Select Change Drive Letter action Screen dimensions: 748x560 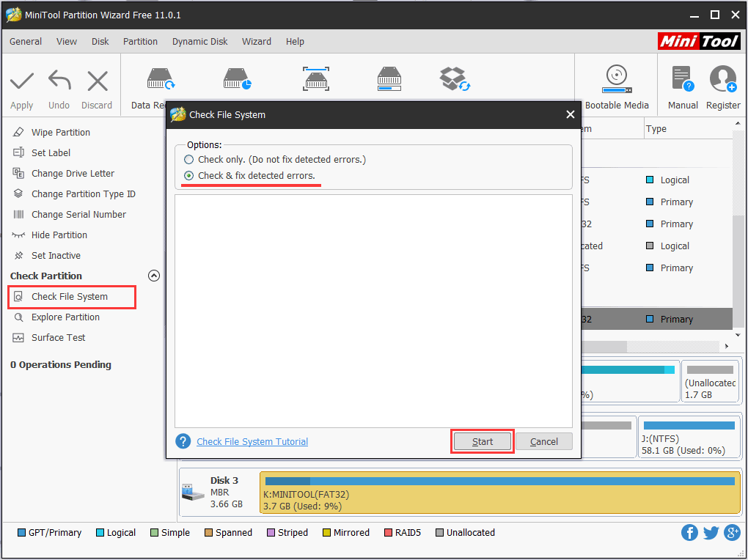point(73,174)
